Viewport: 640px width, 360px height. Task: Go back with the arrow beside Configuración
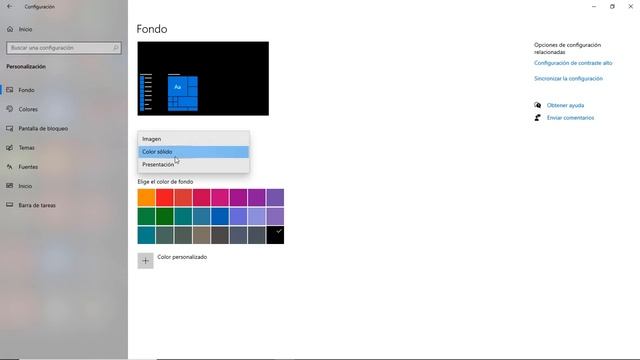[x=9, y=7]
